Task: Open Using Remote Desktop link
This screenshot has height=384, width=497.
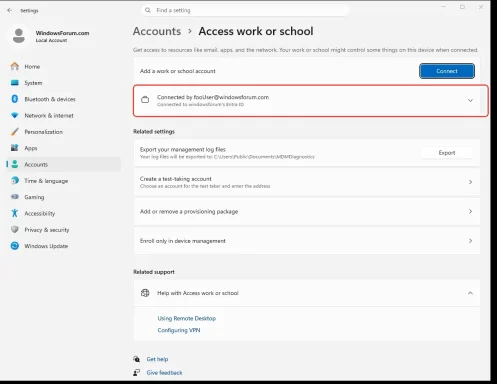Action: pyautogui.click(x=187, y=318)
